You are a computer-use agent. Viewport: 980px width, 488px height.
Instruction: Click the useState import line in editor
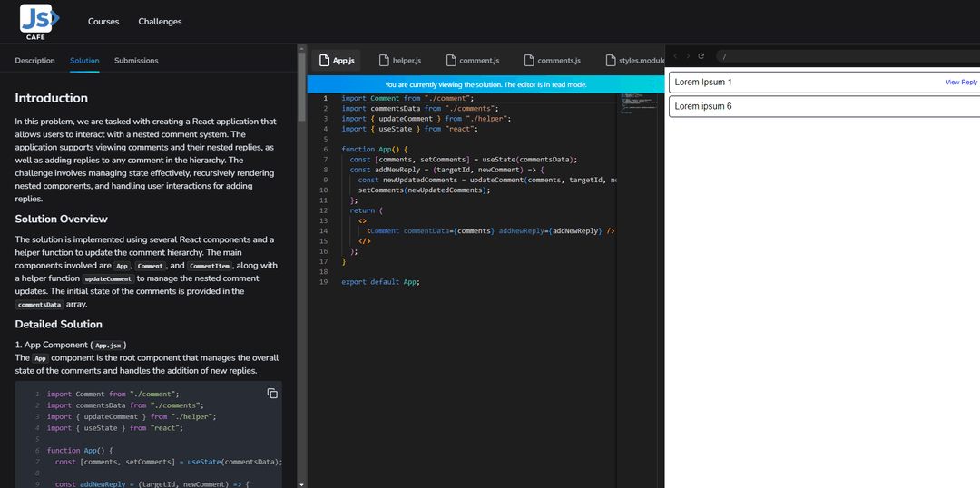[409, 129]
